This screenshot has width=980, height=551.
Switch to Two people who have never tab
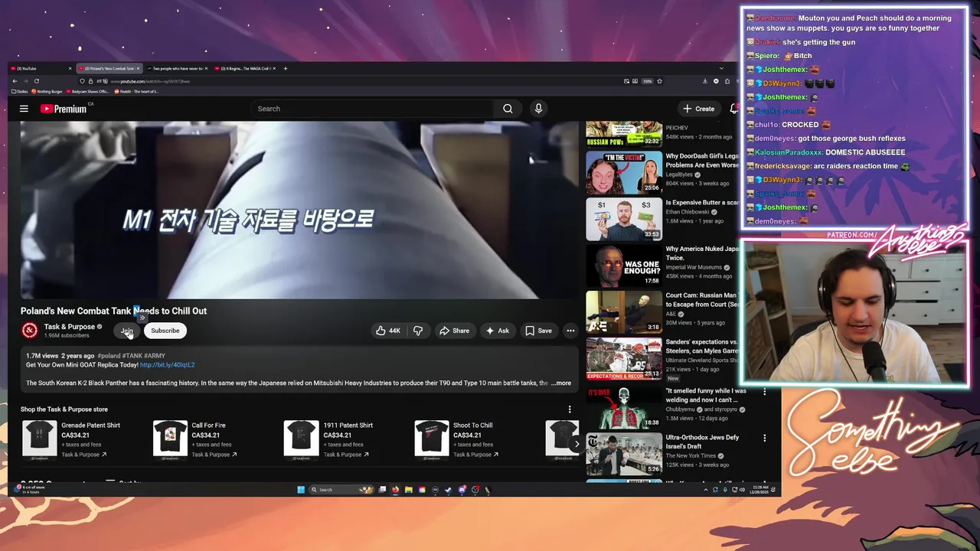click(x=177, y=69)
